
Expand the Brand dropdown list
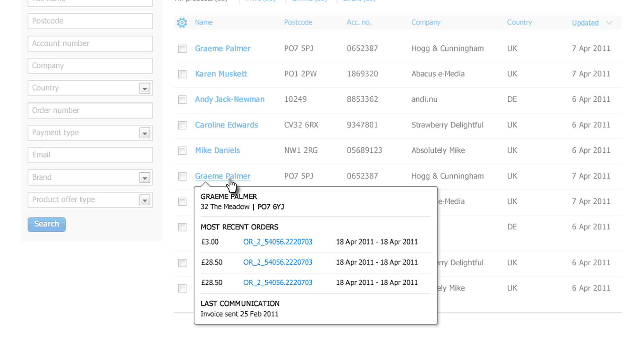pyautogui.click(x=145, y=178)
